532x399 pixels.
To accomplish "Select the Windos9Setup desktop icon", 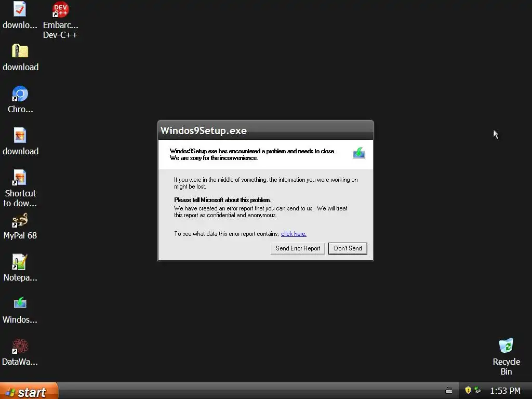I will [20, 303].
